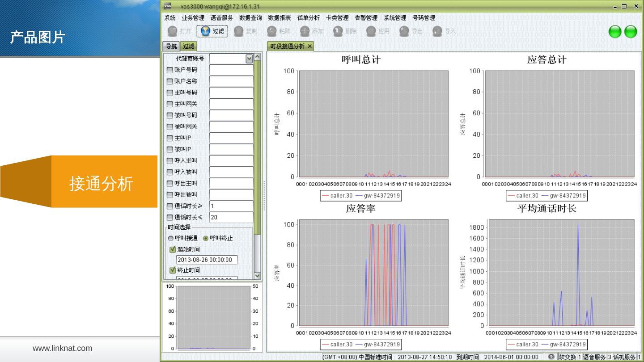Viewport: 644px width, 362px height.
Task: Open the 数据报表 menu
Action: coord(280,18)
